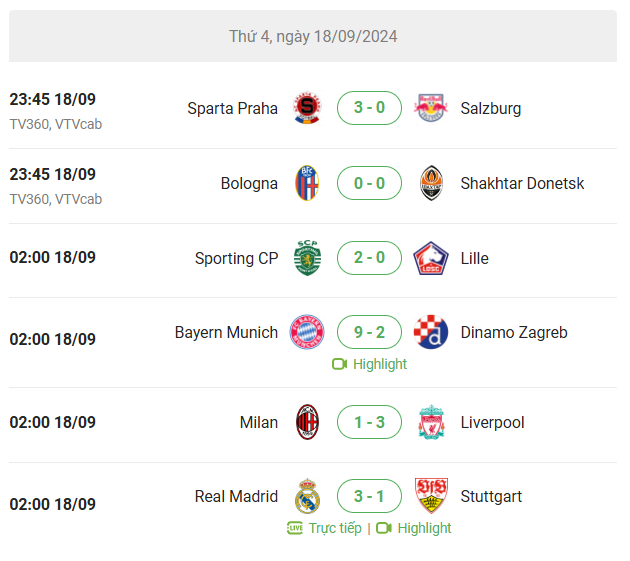630x561 pixels.
Task: Select the Shakhtar Donetsk crest
Action: coord(431,183)
